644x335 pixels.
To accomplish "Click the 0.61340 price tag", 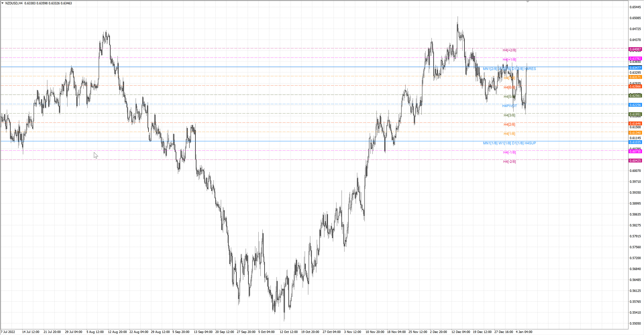I will point(635,133).
